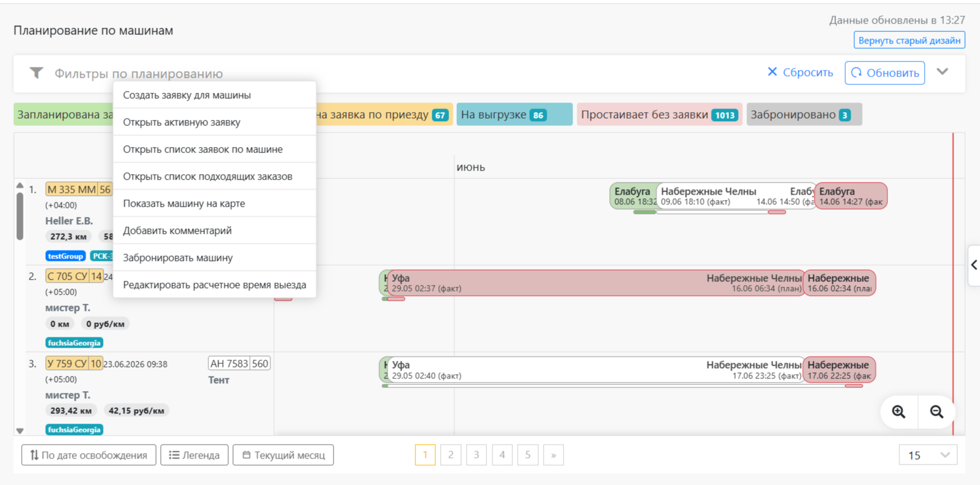Click the zoom out magnifier icon
This screenshot has width=980, height=485.
tap(937, 412)
